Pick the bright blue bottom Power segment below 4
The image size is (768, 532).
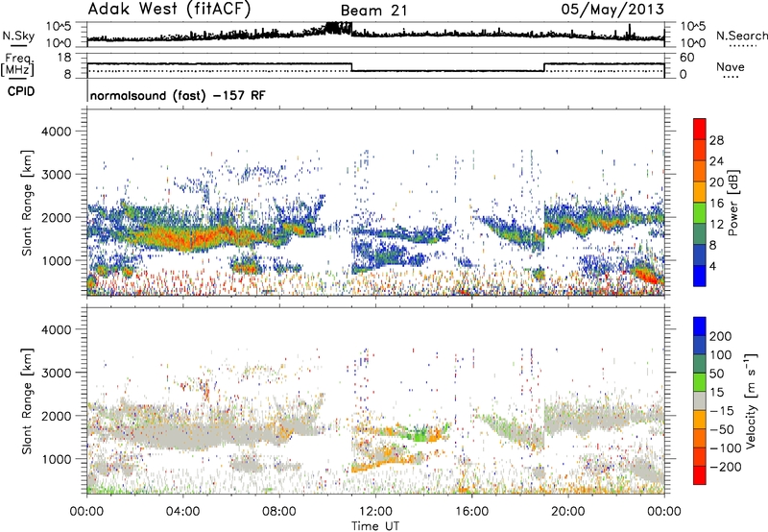tap(700, 276)
